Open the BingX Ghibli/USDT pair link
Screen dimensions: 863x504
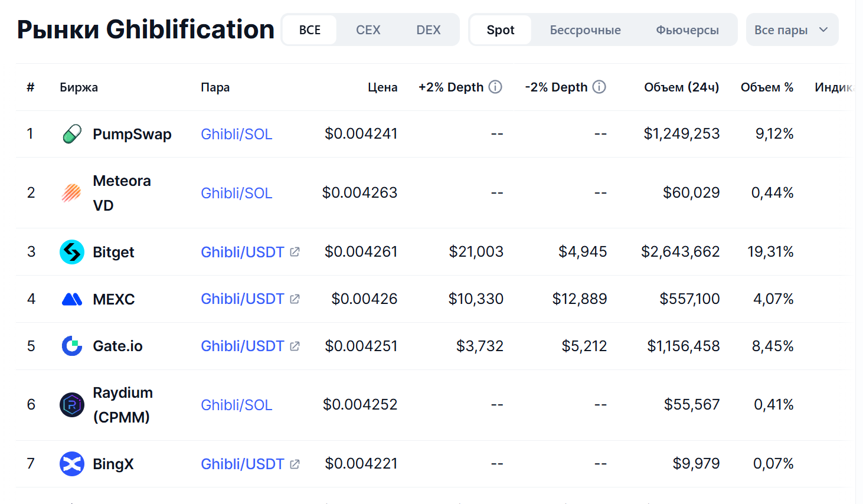click(243, 464)
